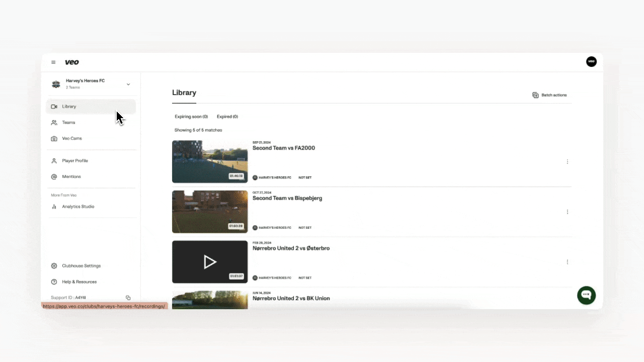Click NOT SET label on Østerbro match
644x362 pixels.
coord(305,278)
